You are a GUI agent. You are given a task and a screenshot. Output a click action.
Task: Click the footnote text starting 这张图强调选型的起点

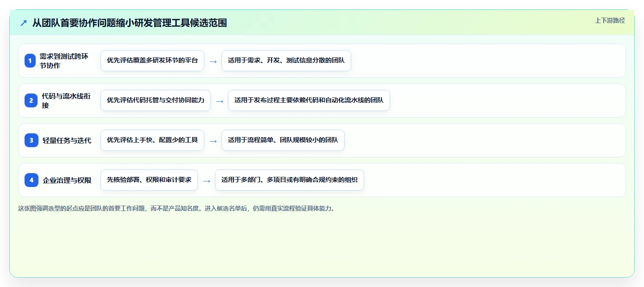[x=176, y=208]
